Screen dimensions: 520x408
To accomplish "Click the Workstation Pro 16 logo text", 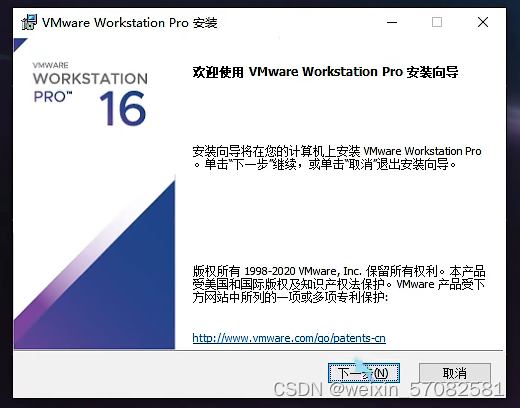I will 90,94.
